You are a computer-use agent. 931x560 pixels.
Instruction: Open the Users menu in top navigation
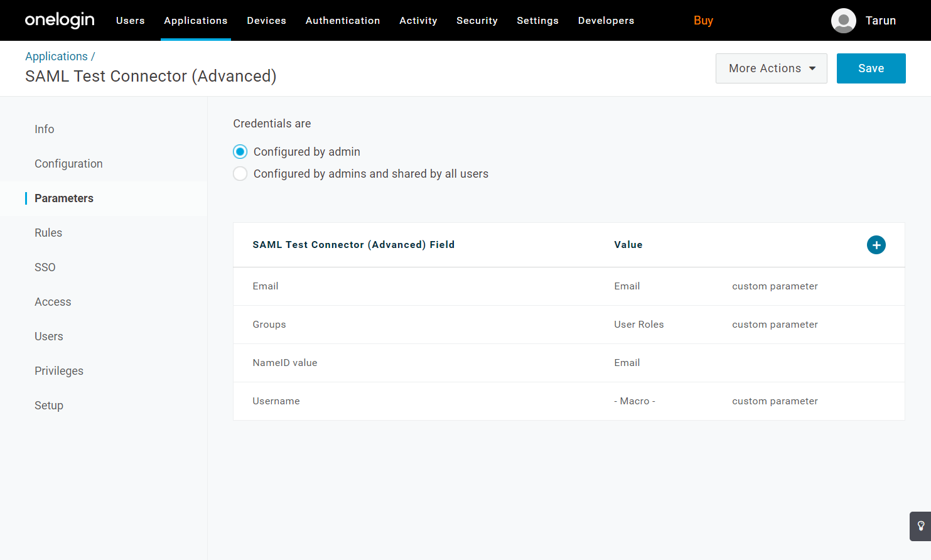[x=131, y=21]
